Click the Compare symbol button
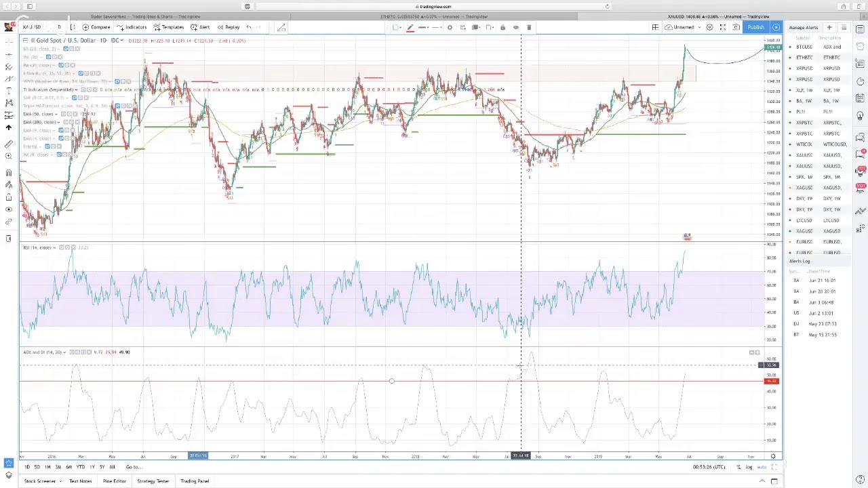The image size is (868, 488). pos(96,27)
